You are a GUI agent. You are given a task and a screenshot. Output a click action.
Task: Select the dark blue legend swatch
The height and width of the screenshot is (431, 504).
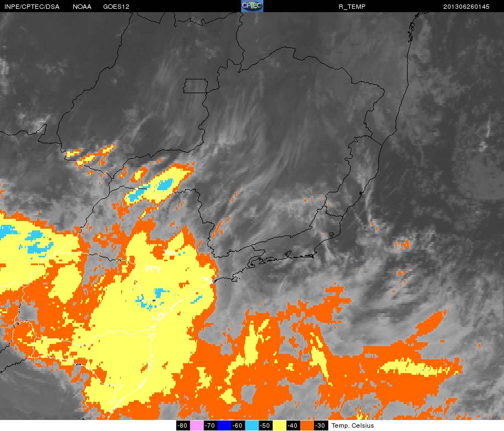click(224, 425)
